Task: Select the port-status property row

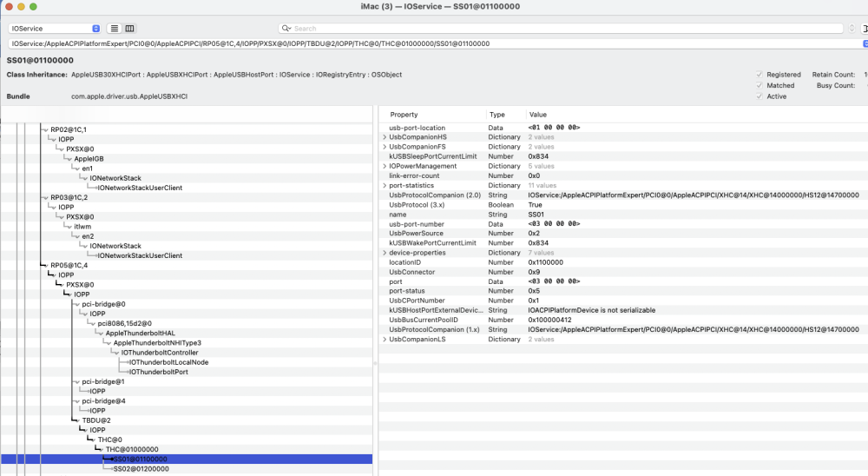Action: [x=623, y=291]
